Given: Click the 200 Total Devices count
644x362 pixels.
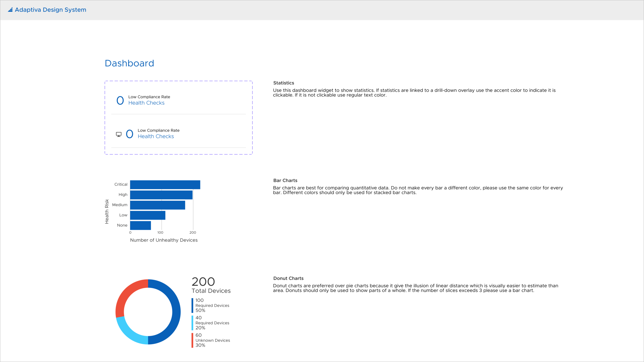Looking at the screenshot, I should [x=203, y=282].
